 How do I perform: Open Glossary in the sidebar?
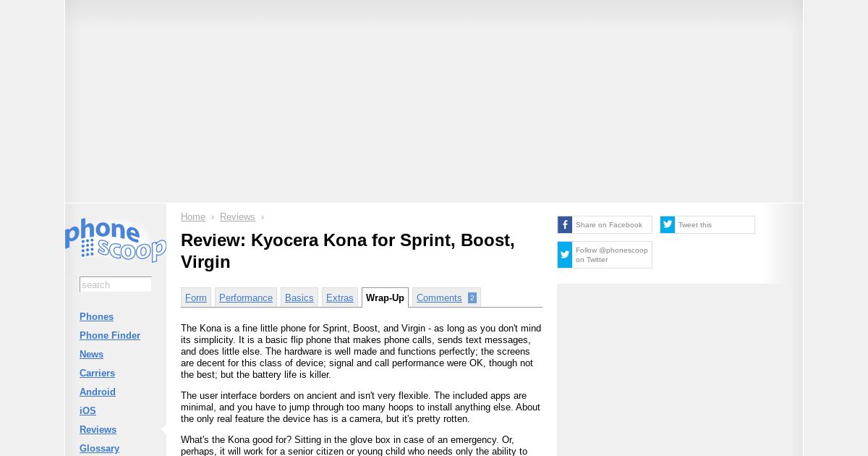tap(99, 449)
